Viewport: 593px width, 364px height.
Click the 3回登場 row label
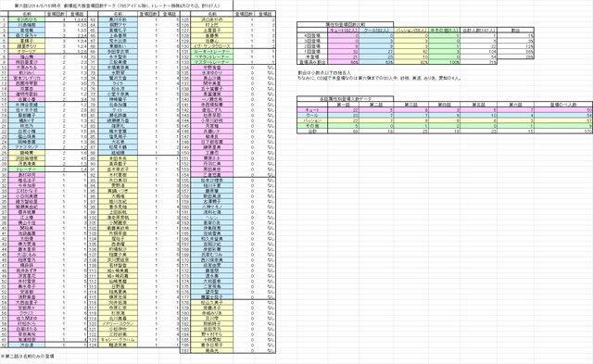tap(312, 41)
